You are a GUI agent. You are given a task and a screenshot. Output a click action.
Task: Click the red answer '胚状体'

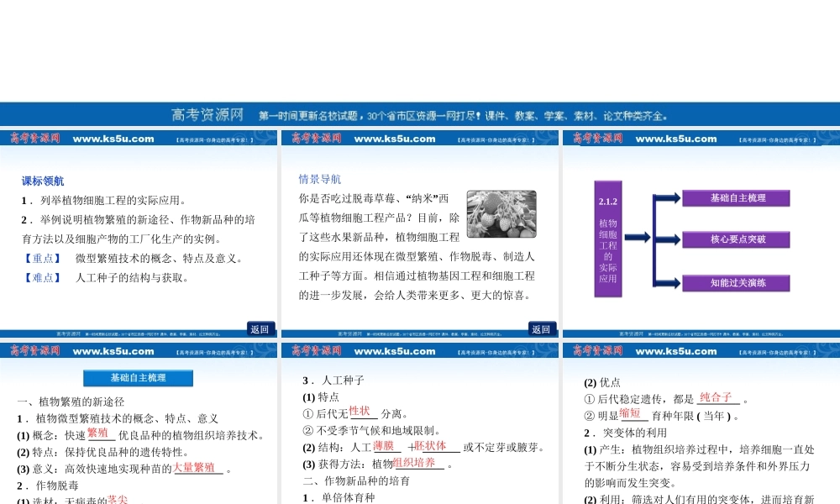tap(430, 445)
